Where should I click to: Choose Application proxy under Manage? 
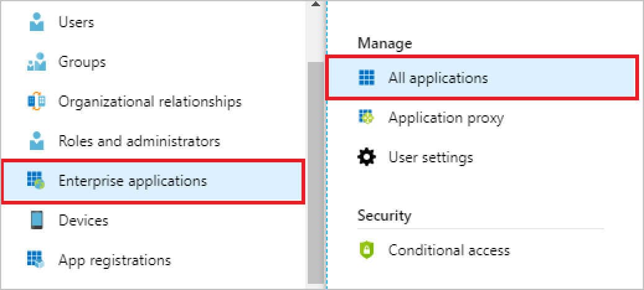445,118
